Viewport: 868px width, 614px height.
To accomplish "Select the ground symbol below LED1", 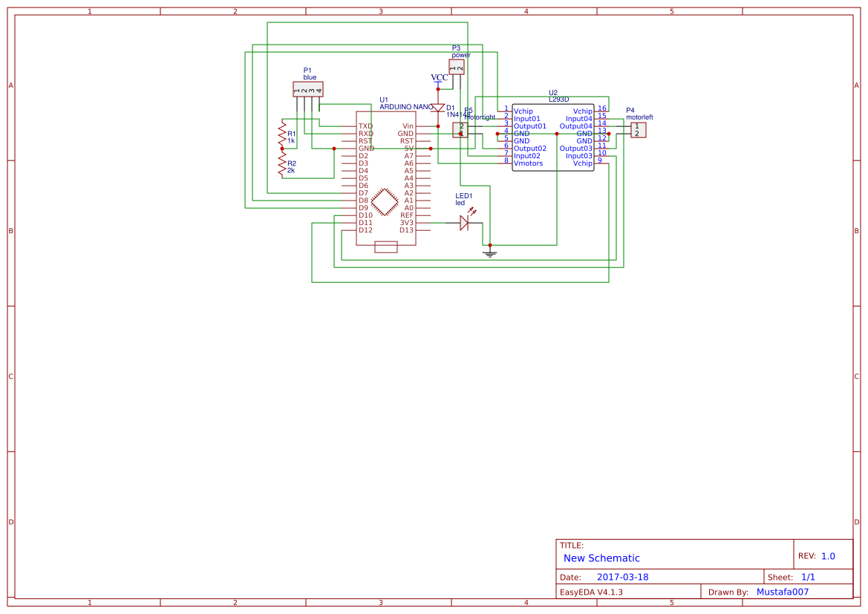I will [x=489, y=252].
